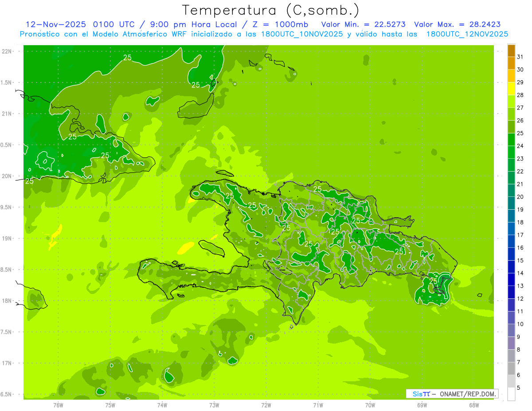532x411 pixels.
Task: Click the '74W' longitude label
Action: tap(162, 405)
